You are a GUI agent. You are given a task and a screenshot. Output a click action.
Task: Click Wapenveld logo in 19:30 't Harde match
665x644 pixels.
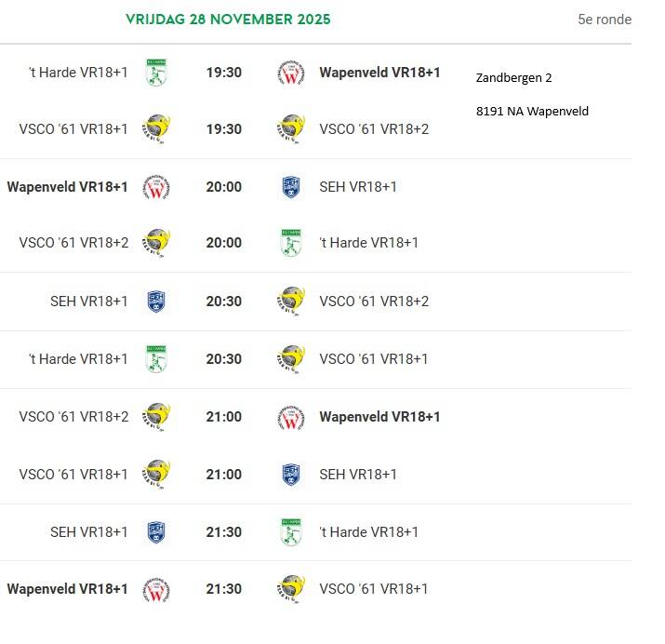pos(290,73)
